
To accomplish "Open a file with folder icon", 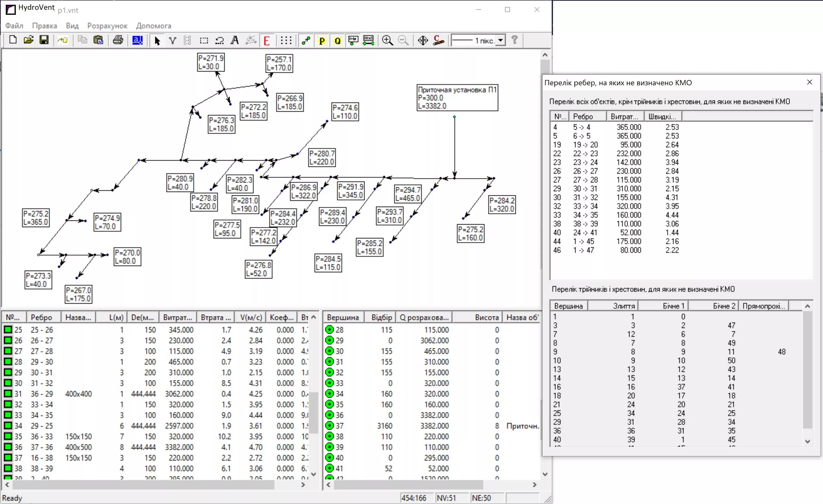I will click(x=29, y=40).
